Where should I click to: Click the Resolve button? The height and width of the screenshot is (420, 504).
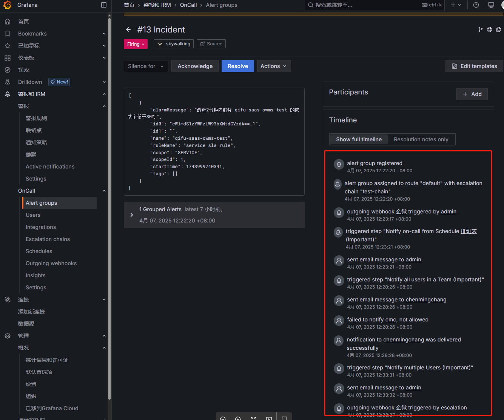point(238,66)
